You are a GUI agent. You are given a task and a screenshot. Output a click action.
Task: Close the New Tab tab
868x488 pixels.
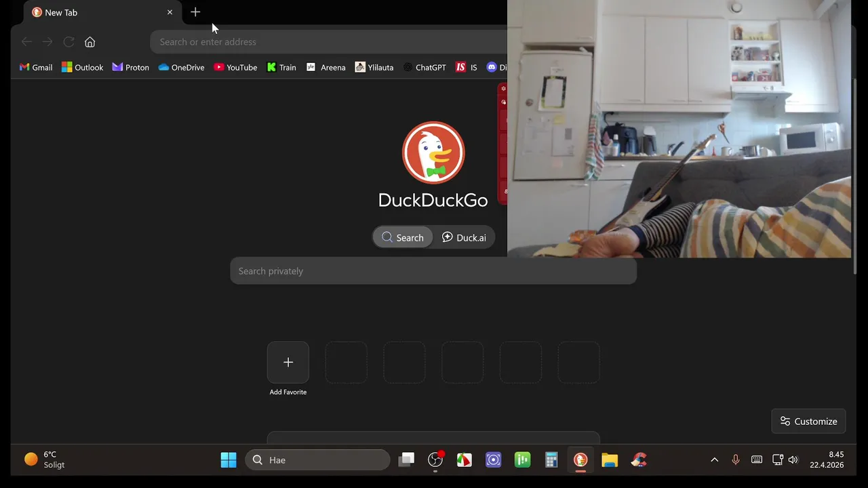170,12
